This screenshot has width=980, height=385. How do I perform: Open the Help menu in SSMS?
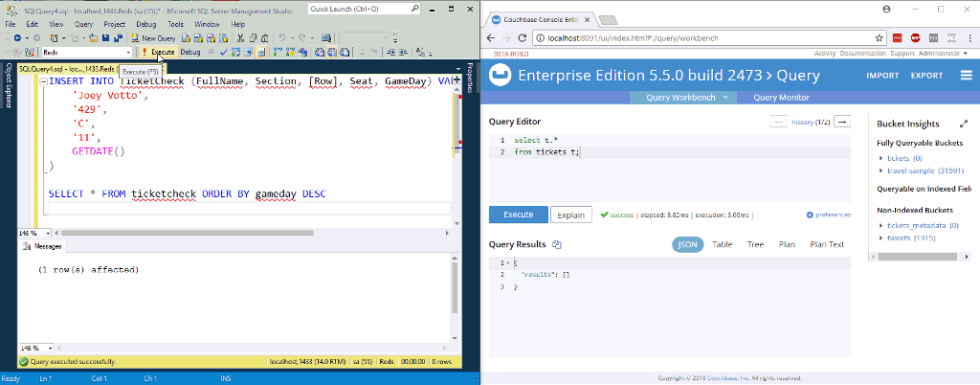pyautogui.click(x=238, y=24)
